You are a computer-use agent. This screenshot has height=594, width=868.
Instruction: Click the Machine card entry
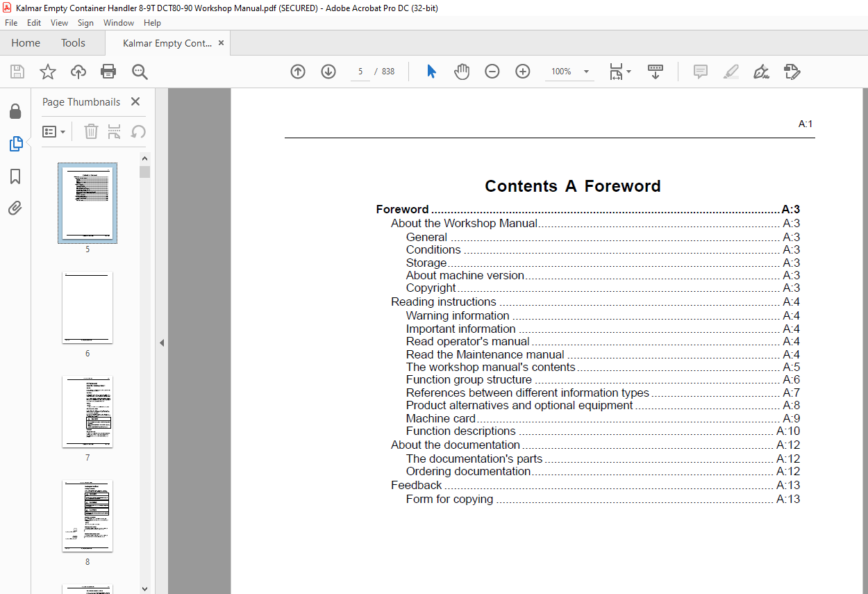pyautogui.click(x=603, y=418)
